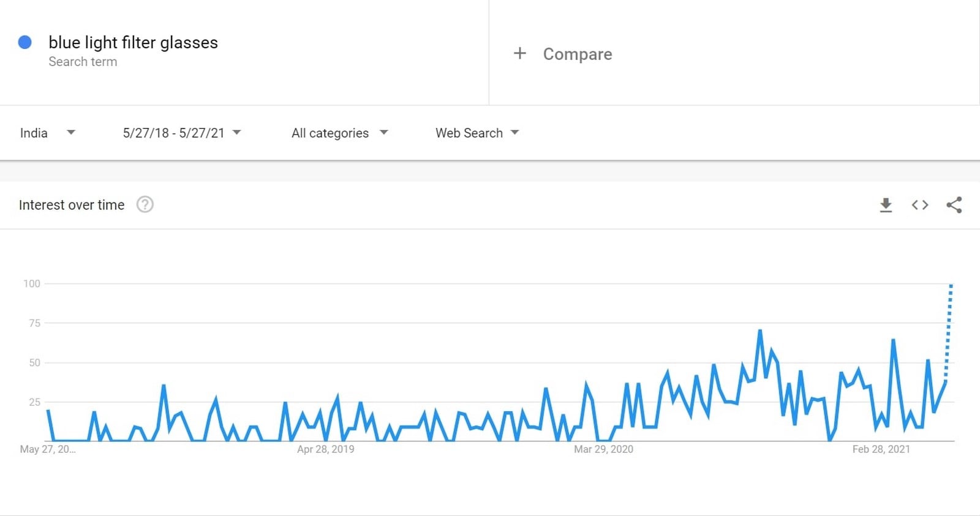The width and height of the screenshot is (980, 516).
Task: Expand the All categories dropdown
Action: pos(340,133)
